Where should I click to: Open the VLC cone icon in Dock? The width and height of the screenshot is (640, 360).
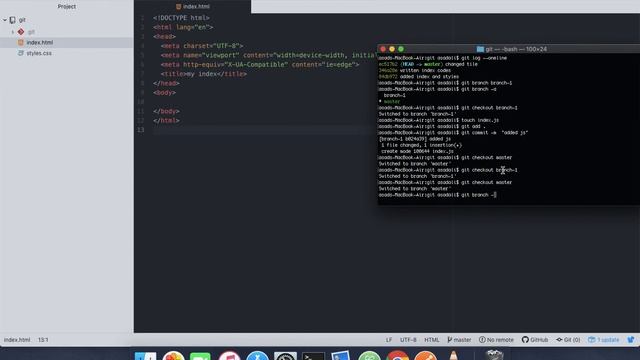[453, 356]
